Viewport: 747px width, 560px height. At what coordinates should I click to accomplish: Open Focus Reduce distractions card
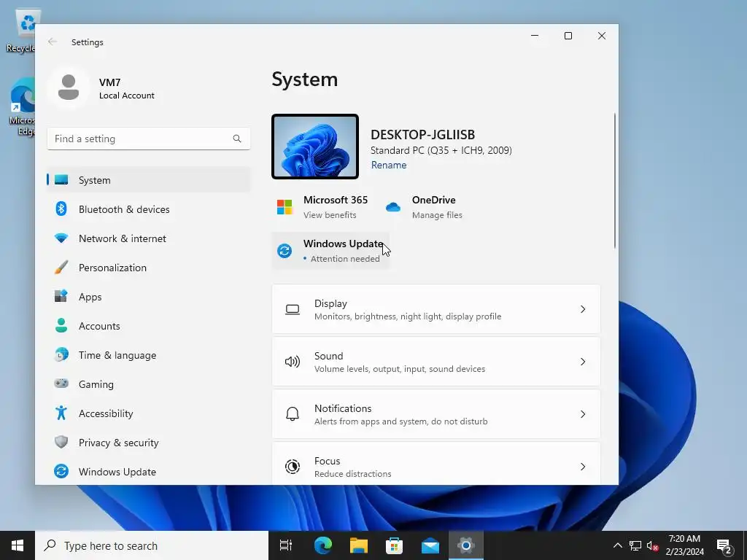[436, 464]
